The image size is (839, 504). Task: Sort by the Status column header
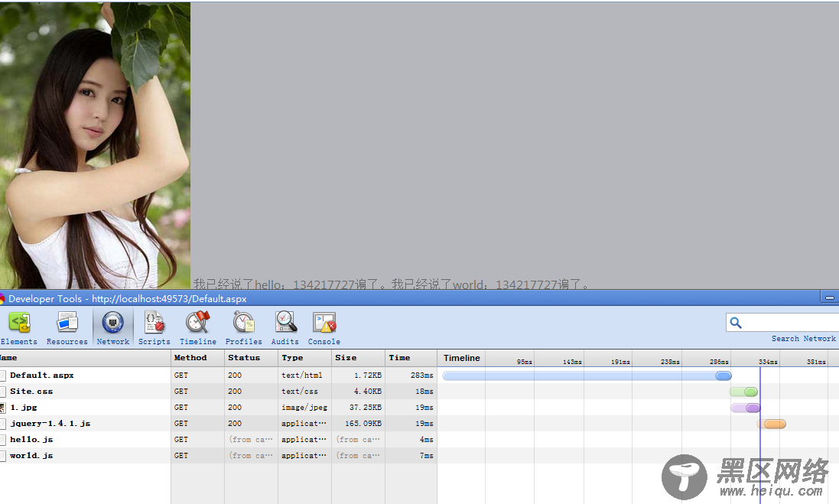[252, 358]
